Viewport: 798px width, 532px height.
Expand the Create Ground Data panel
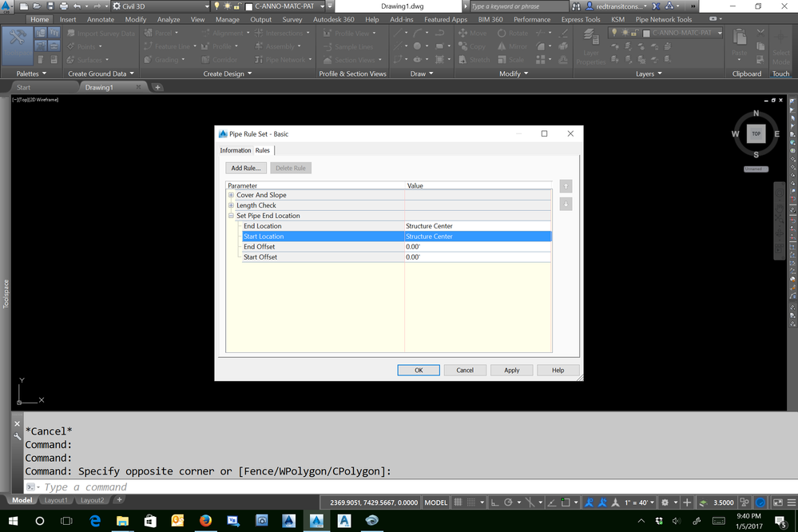coord(101,73)
